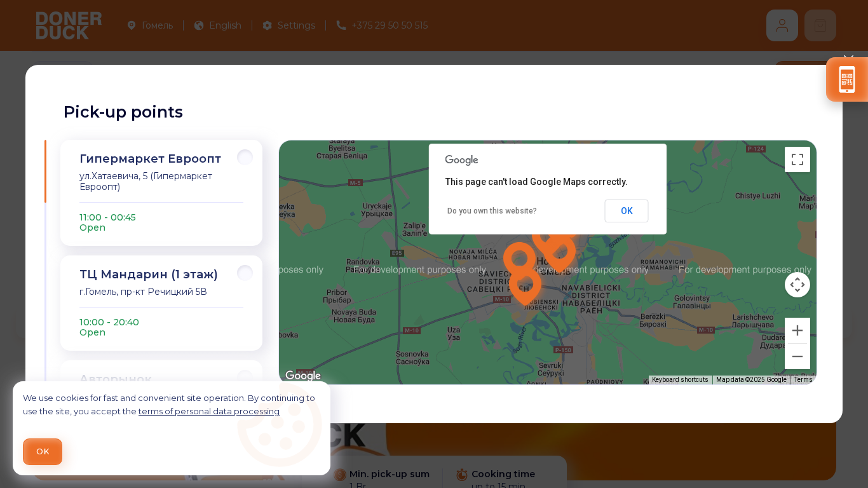The height and width of the screenshot is (488, 868).
Task: Select Гипермаркет Евроопт radio button
Action: 245,158
